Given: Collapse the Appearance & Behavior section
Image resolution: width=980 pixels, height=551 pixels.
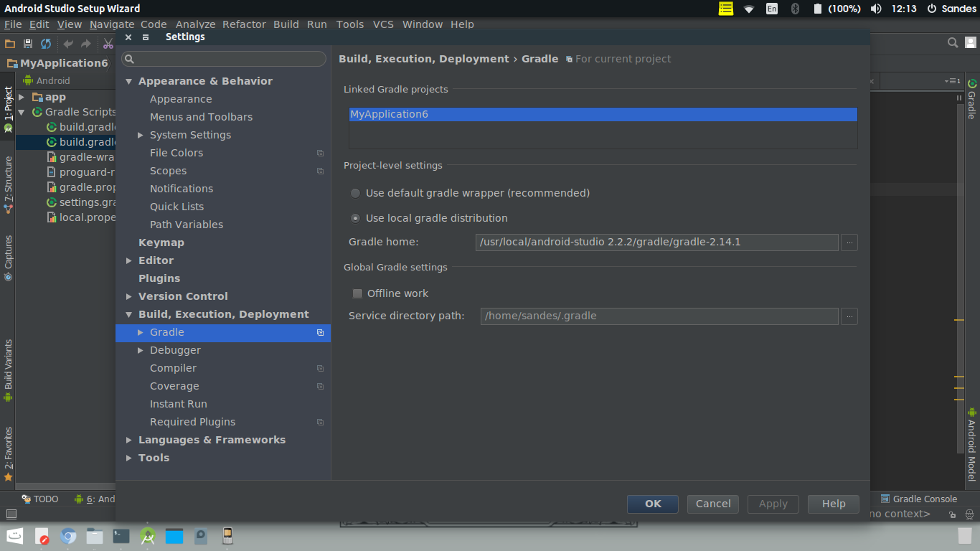Looking at the screenshot, I should click(x=129, y=81).
